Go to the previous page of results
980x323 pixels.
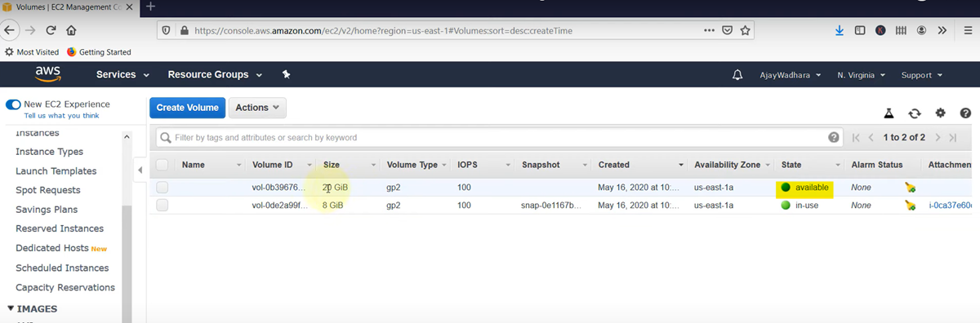click(871, 138)
